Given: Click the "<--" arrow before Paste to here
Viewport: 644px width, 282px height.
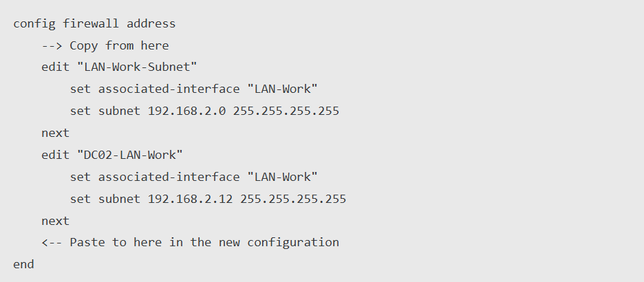Looking at the screenshot, I should [52, 242].
